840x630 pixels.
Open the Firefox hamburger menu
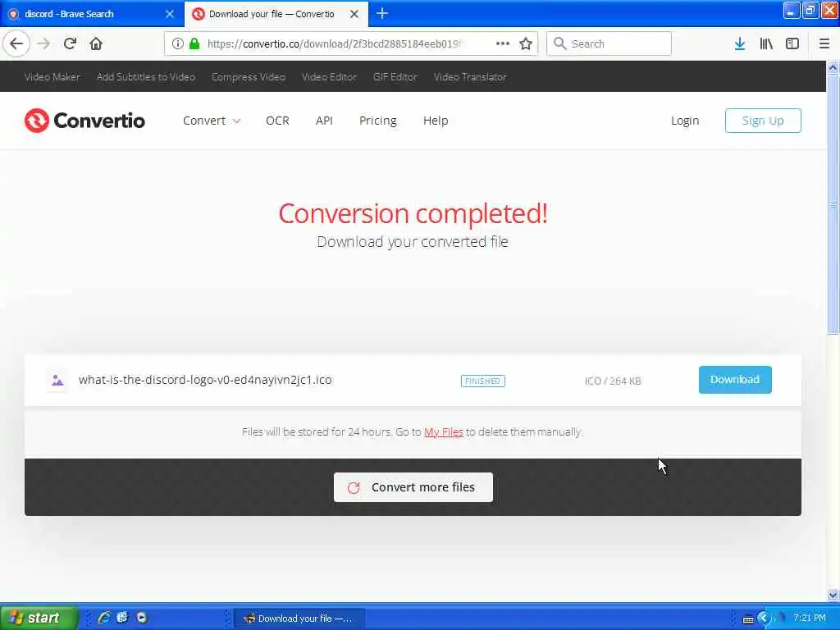(824, 43)
